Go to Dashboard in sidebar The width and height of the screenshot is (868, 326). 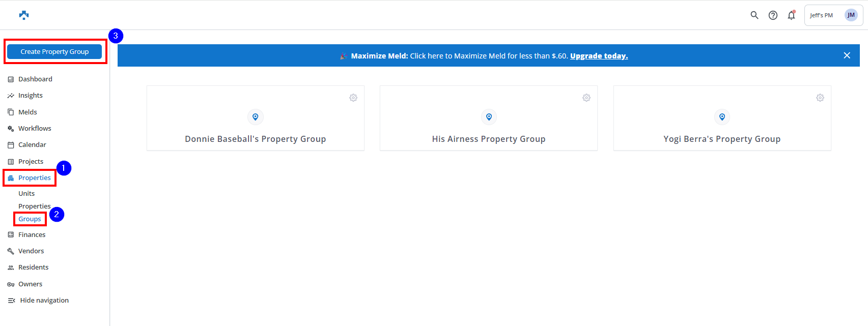(x=35, y=79)
